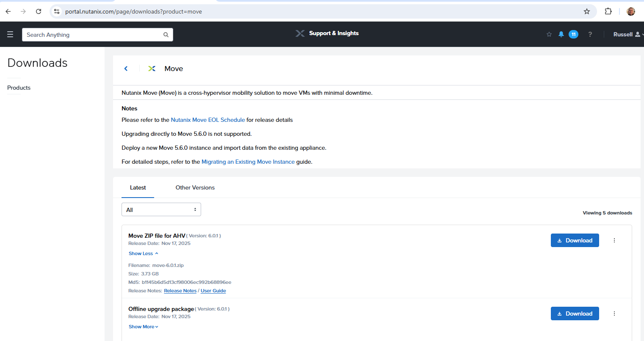Image resolution: width=644 pixels, height=341 pixels.
Task: Click the back chevron beside Move
Action: [x=126, y=69]
